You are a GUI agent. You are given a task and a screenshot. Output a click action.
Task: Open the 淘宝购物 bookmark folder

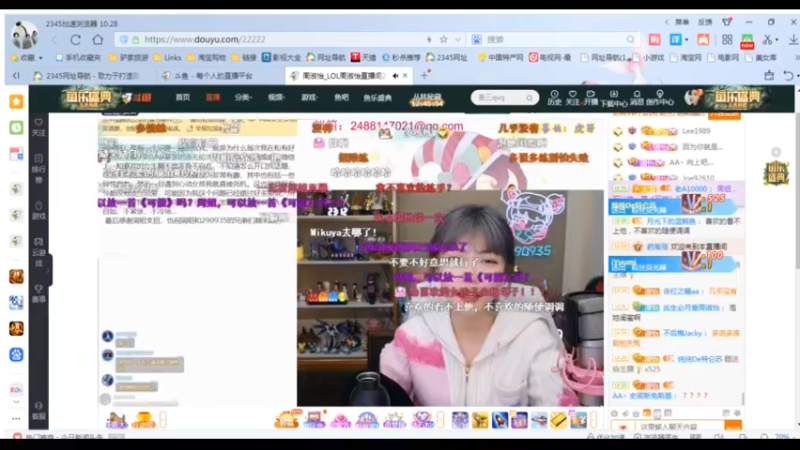point(207,58)
